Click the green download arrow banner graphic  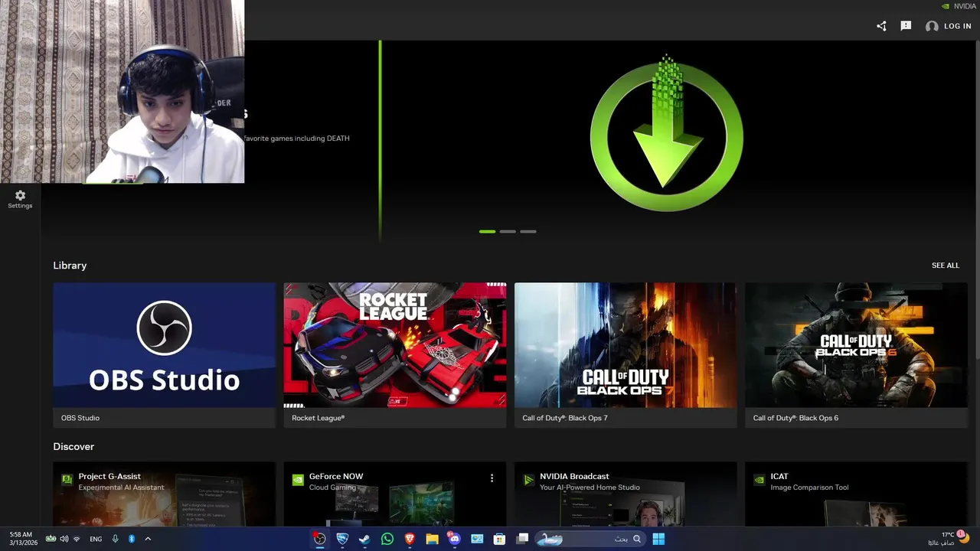point(667,133)
